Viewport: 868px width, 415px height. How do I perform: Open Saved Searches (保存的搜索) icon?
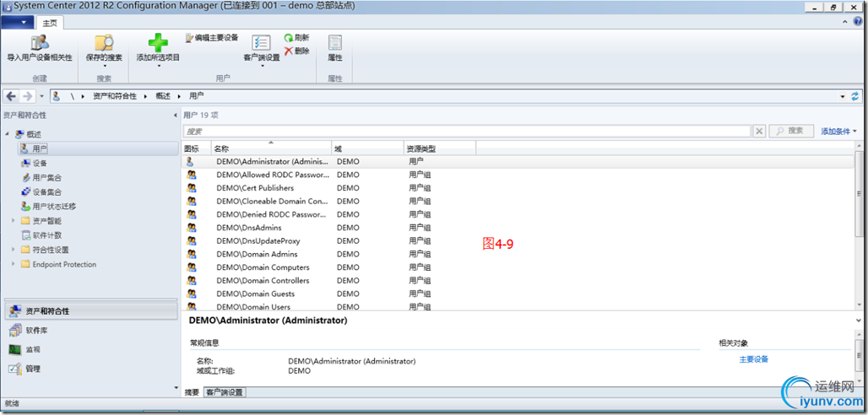click(104, 42)
